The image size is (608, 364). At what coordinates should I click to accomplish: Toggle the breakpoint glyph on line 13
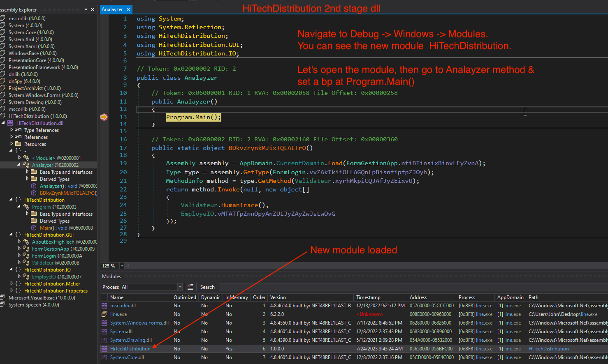click(104, 117)
